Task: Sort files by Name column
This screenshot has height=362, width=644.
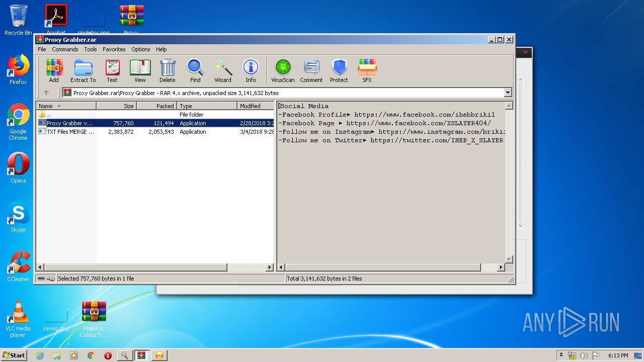Action: point(66,106)
